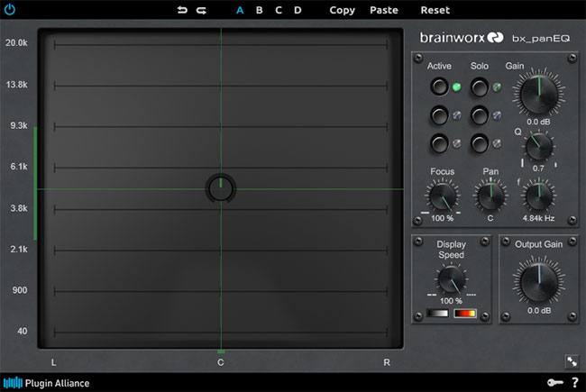Click the Q knob

pos(539,147)
